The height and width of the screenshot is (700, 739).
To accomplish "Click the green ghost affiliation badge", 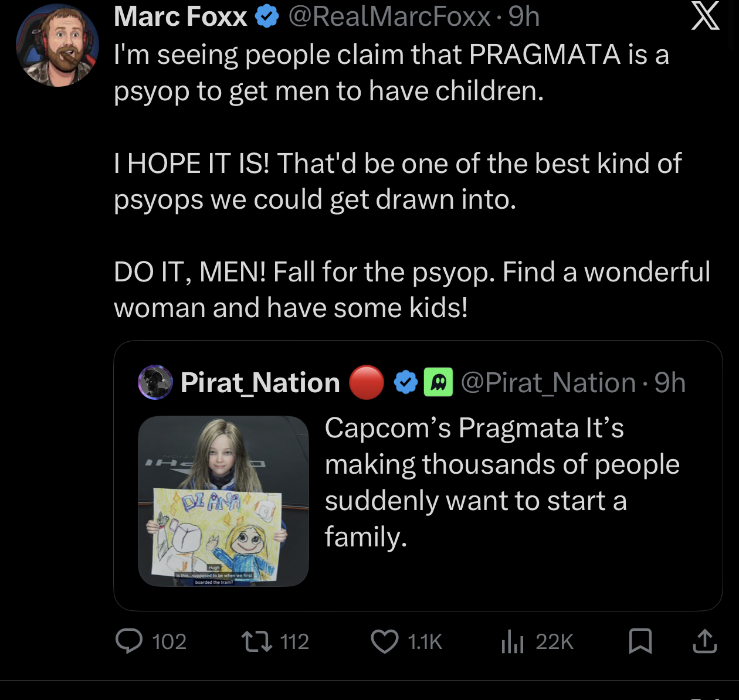I will [x=438, y=382].
